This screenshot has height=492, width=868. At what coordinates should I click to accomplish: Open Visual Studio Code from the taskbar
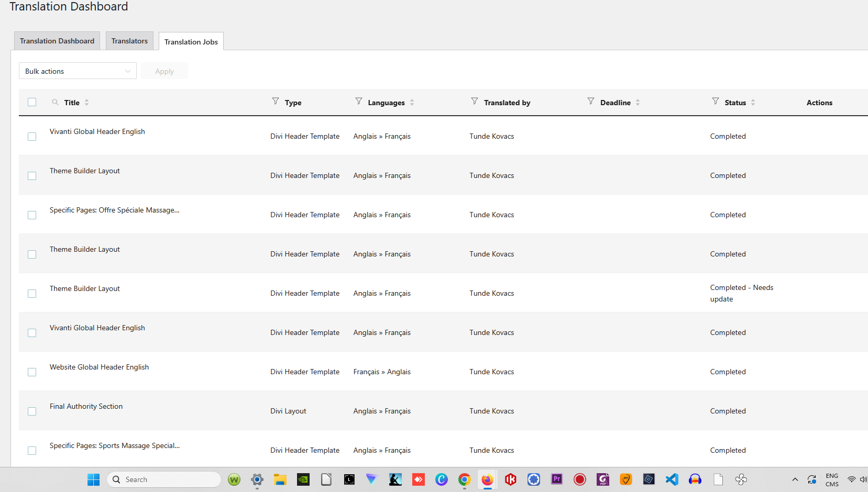[x=672, y=479]
